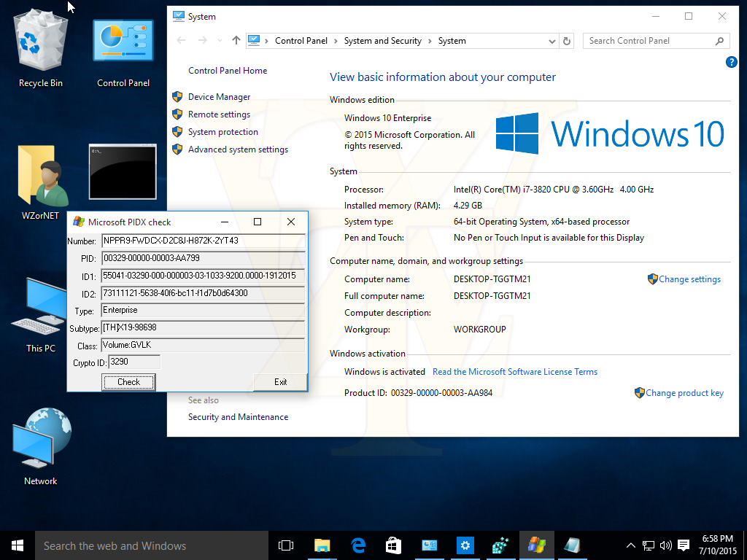Switch to the PIDX check taskbar button

click(x=537, y=545)
